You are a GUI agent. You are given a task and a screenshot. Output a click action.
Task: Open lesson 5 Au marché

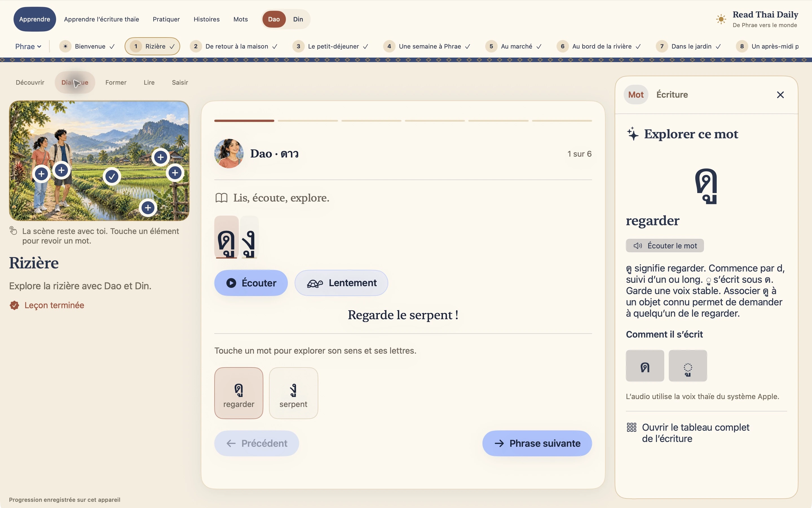(x=513, y=46)
